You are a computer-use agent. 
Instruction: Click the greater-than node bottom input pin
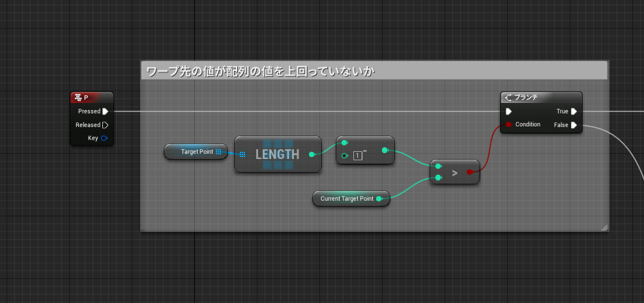coord(438,178)
